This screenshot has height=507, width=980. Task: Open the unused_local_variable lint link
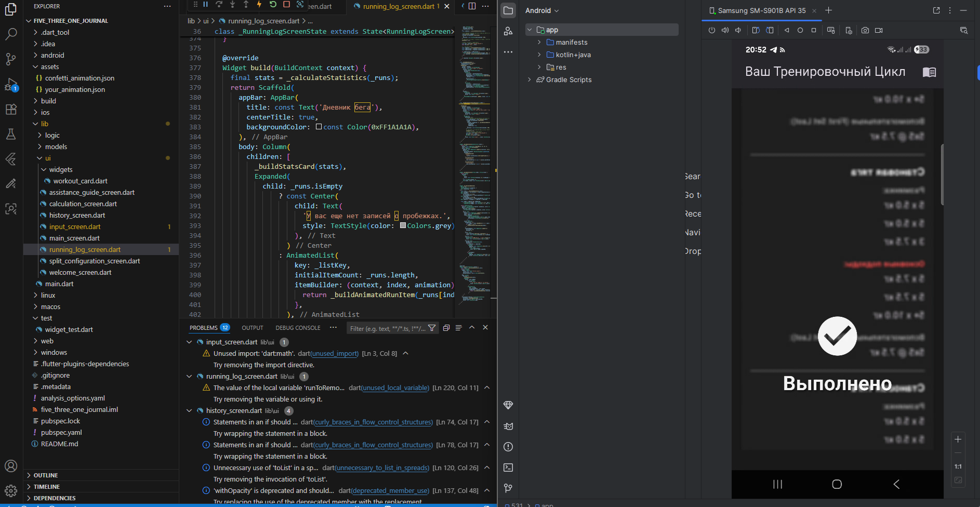pos(395,388)
